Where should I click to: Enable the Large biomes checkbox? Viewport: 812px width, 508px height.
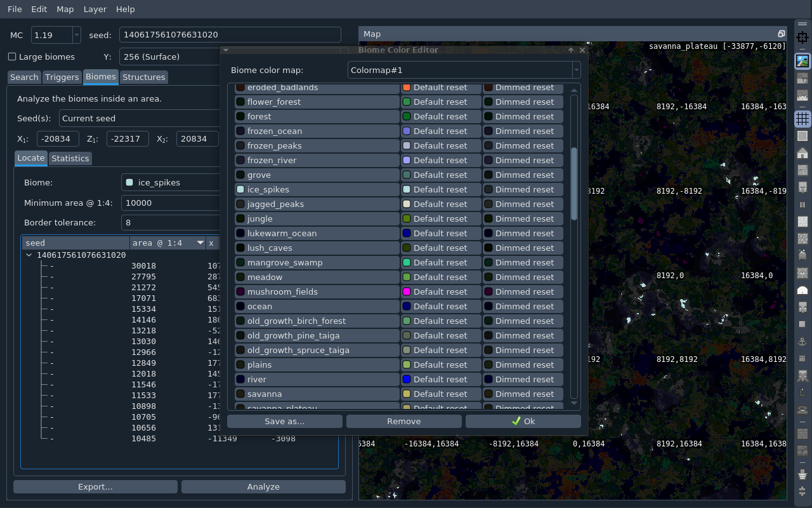12,57
